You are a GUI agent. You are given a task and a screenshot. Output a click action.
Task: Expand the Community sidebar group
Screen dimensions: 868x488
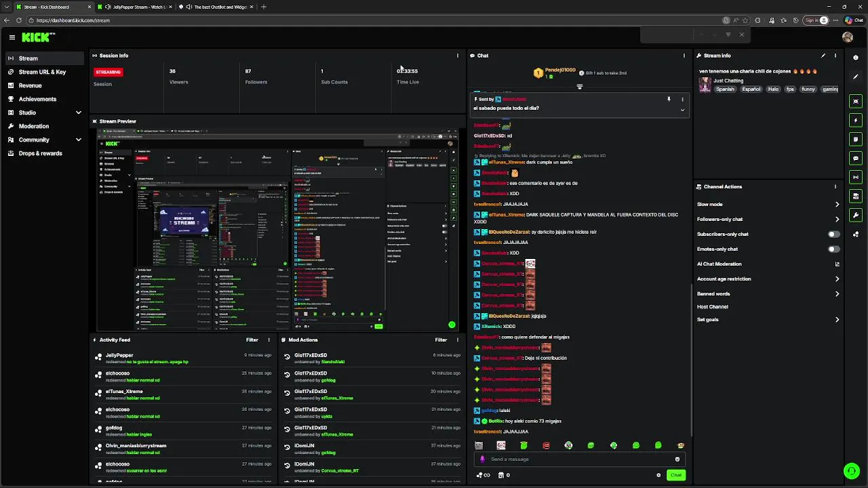click(45, 140)
